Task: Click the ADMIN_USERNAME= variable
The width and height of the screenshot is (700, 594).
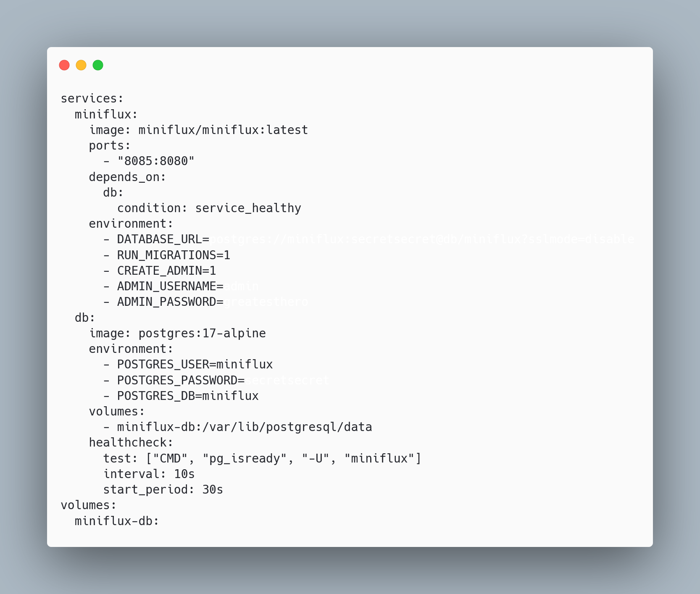Action: point(170,286)
